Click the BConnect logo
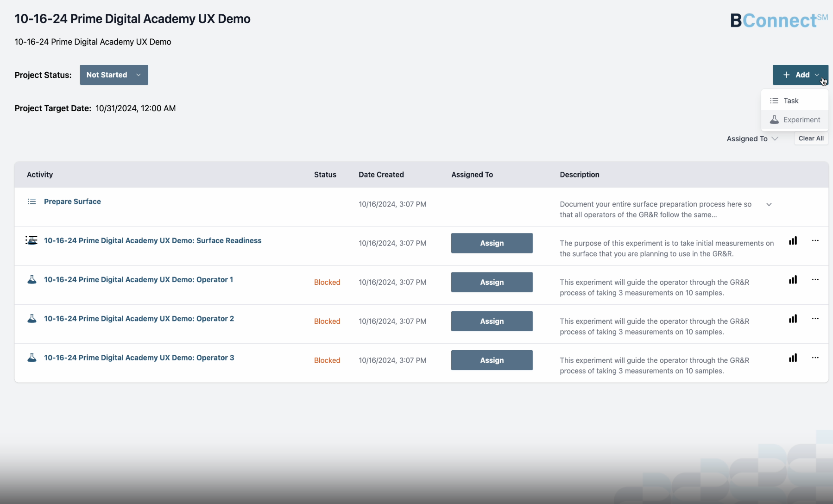 click(x=779, y=20)
